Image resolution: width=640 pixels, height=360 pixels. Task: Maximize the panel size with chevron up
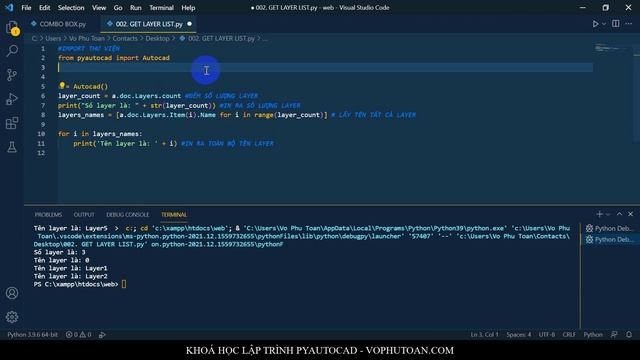pos(619,214)
